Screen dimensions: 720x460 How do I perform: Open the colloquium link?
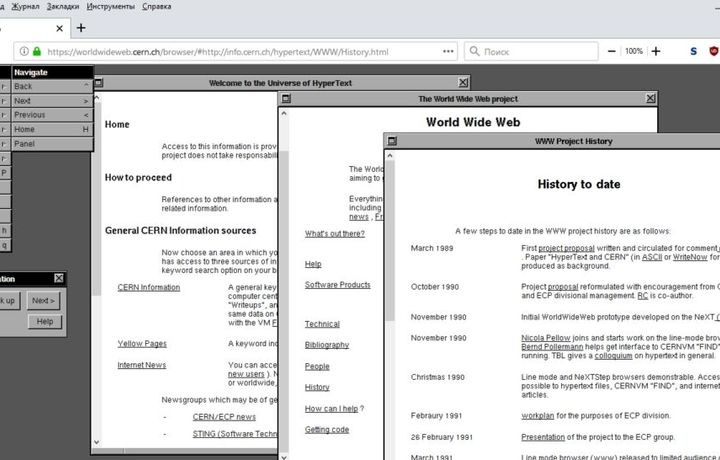[613, 356]
